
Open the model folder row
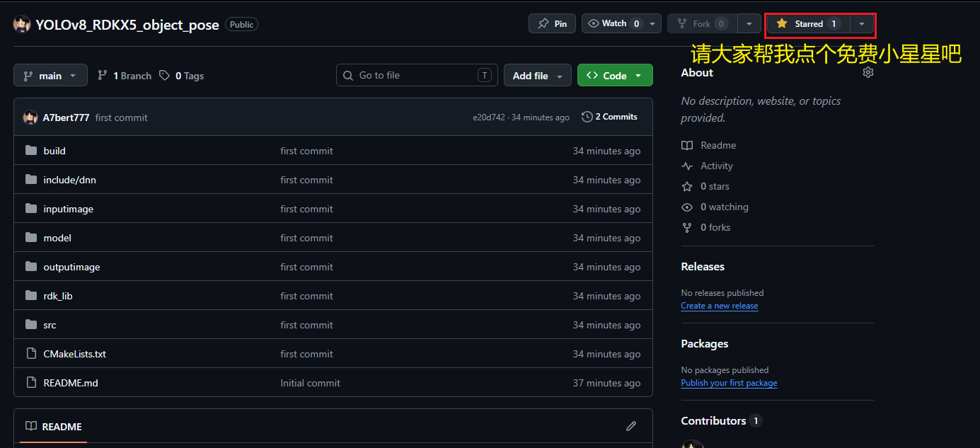click(333, 238)
